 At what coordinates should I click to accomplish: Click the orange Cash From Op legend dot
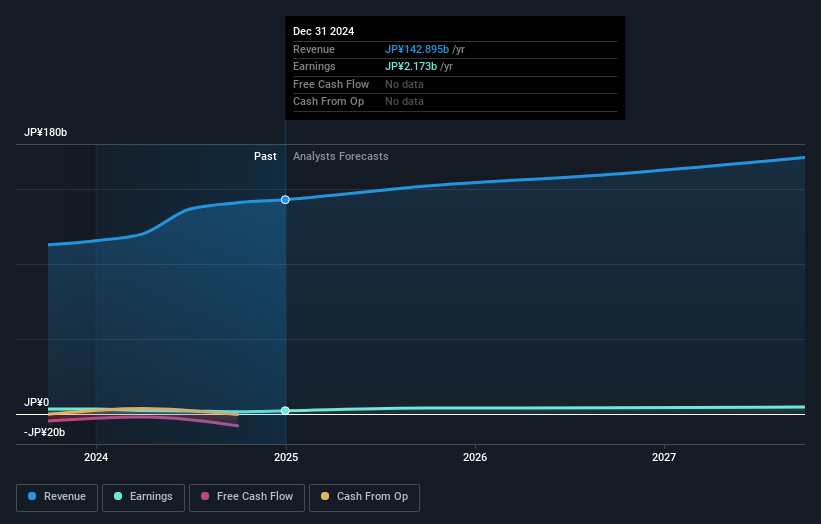point(325,496)
